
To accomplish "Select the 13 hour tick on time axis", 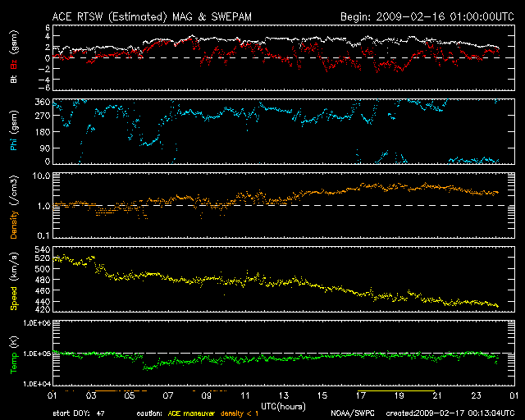I will (x=284, y=395).
